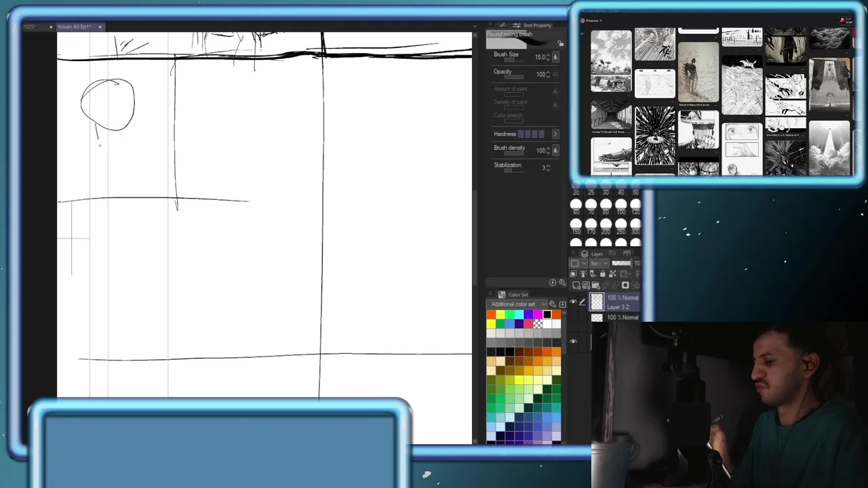Open Brush density dynamics icon

tap(555, 150)
